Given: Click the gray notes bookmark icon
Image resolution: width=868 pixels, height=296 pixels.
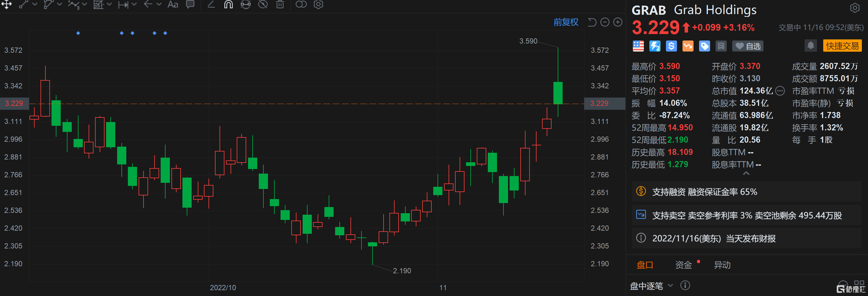Looking at the screenshot, I should [721, 46].
